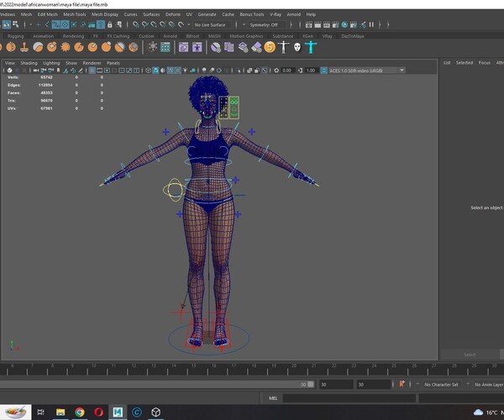The width and height of the screenshot is (504, 420).
Task: Click the auto keyframe toggle icon
Action: point(402,384)
